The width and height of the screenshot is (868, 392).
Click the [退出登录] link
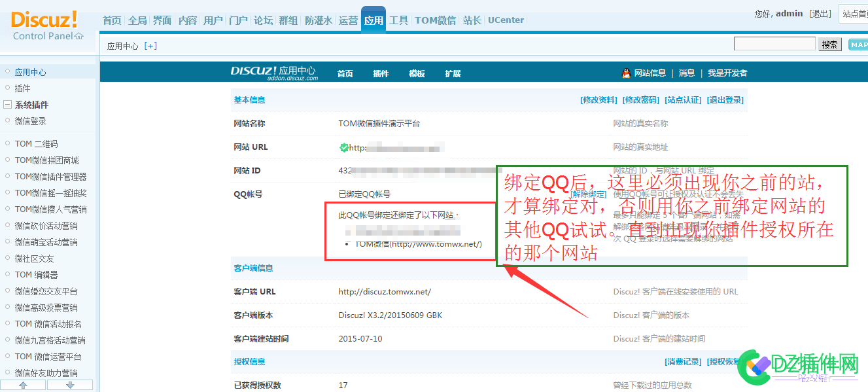pyautogui.click(x=725, y=100)
